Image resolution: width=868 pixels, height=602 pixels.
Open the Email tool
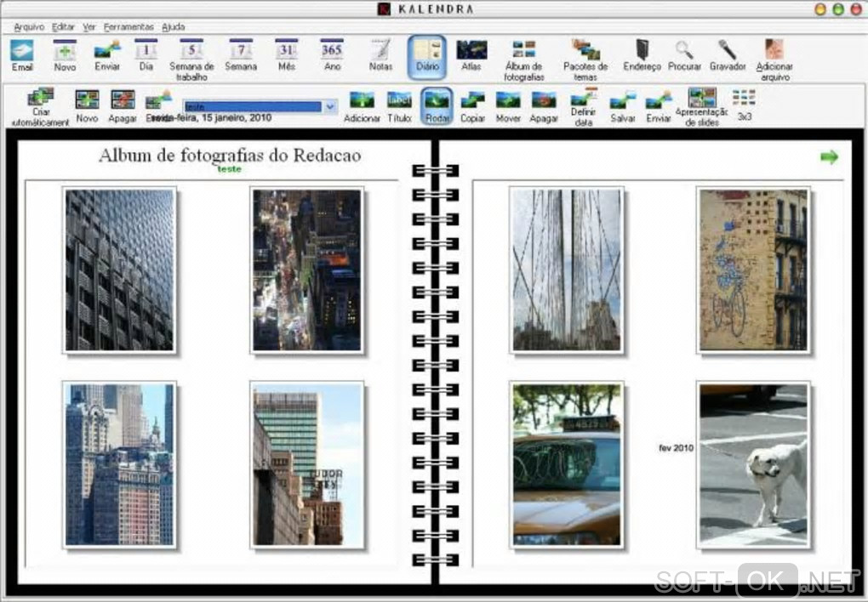pyautogui.click(x=22, y=55)
